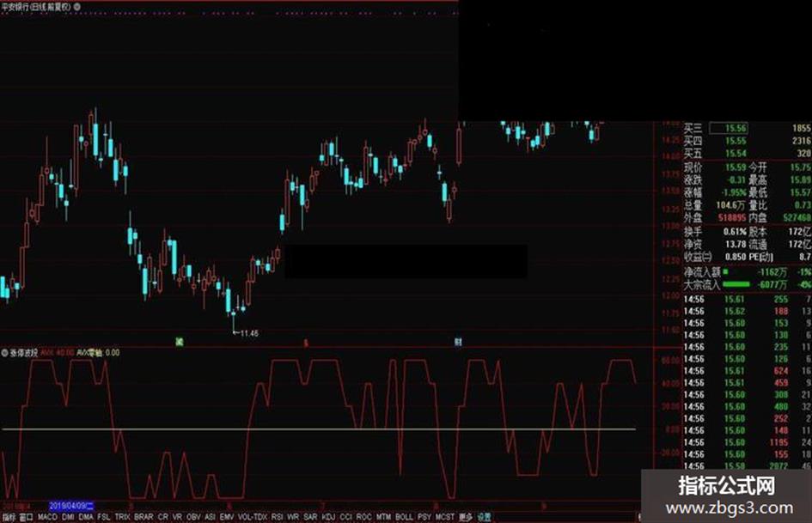Click the 换手 value 0.61%
Screen dimensions: 812x523
[735, 232]
